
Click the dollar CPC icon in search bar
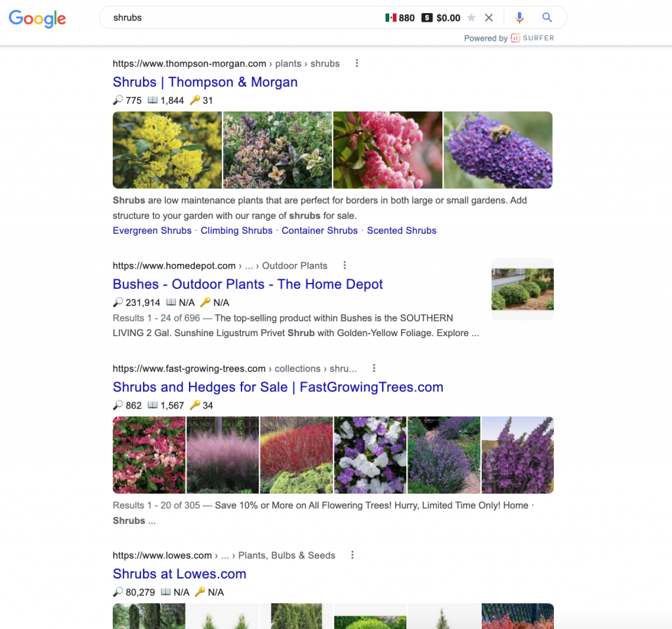pos(427,18)
